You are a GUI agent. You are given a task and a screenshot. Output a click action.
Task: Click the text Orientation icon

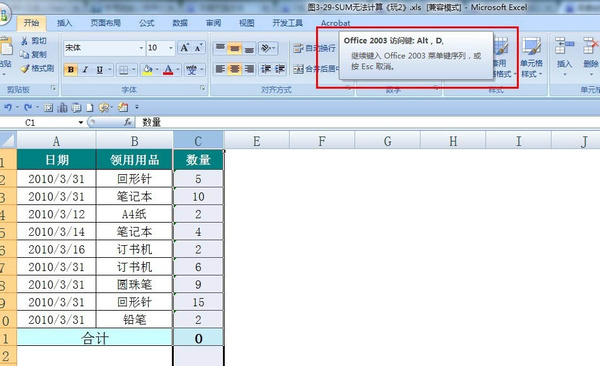[x=266, y=48]
